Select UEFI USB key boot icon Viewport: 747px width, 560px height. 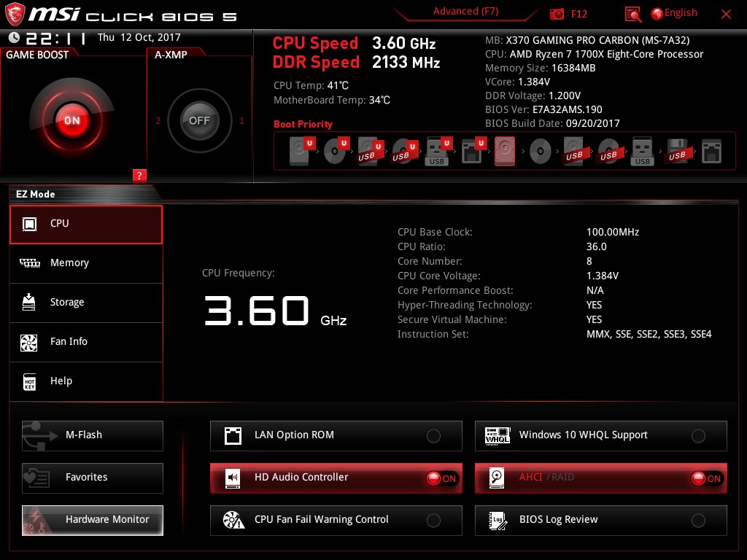click(438, 152)
